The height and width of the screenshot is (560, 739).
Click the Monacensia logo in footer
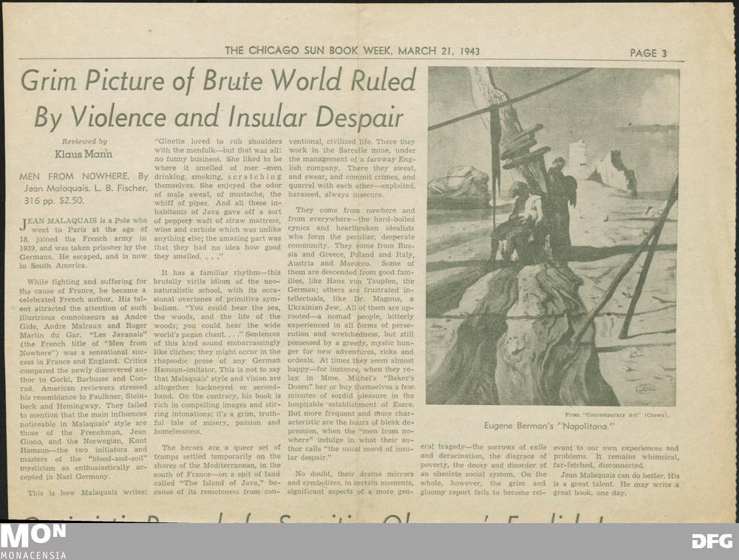pos(33,542)
